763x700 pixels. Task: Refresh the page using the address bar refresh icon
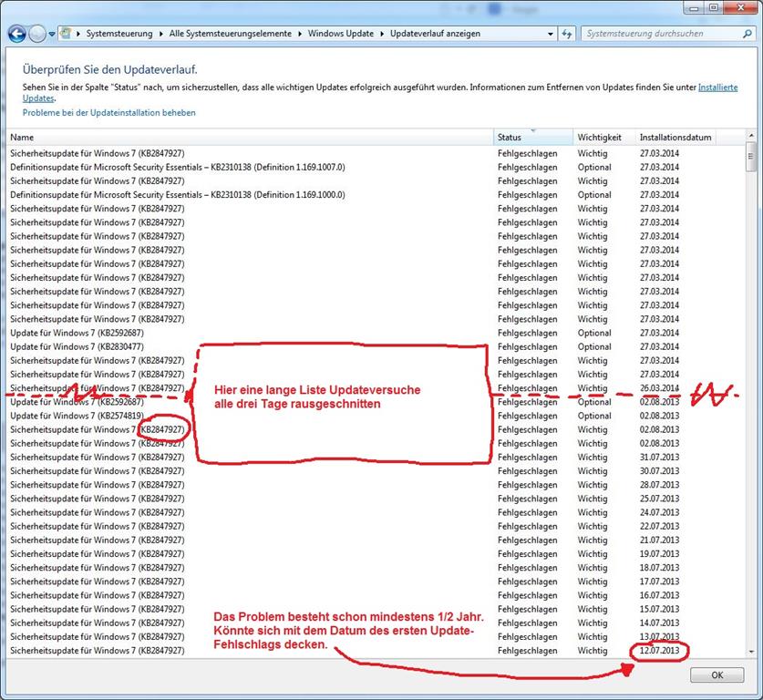tap(567, 34)
